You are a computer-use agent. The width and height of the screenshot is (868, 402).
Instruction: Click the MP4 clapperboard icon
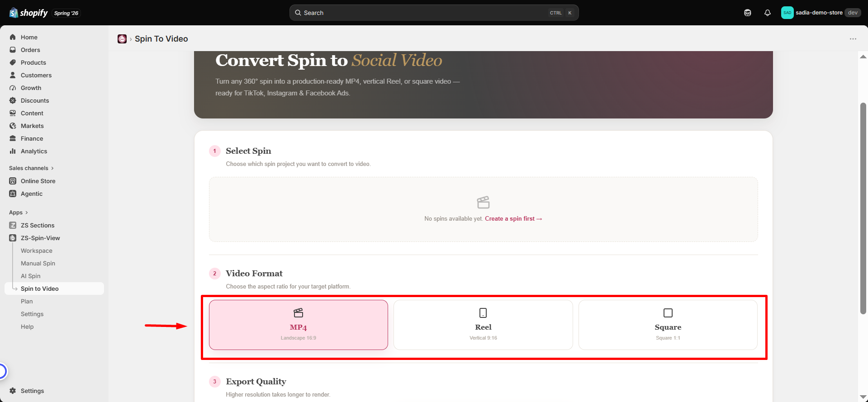tap(299, 313)
